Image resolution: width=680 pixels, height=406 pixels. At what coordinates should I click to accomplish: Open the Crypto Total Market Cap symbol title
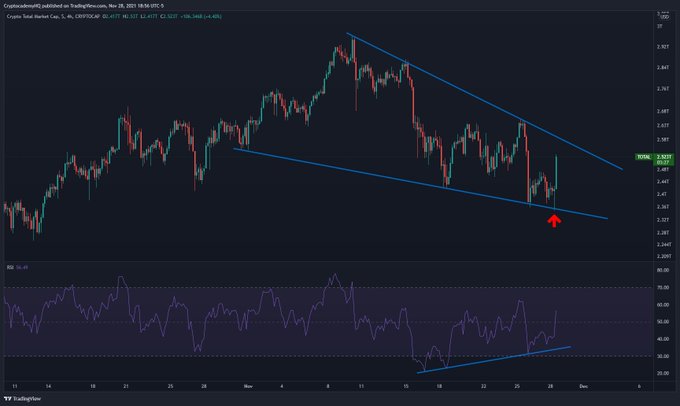click(x=37, y=14)
